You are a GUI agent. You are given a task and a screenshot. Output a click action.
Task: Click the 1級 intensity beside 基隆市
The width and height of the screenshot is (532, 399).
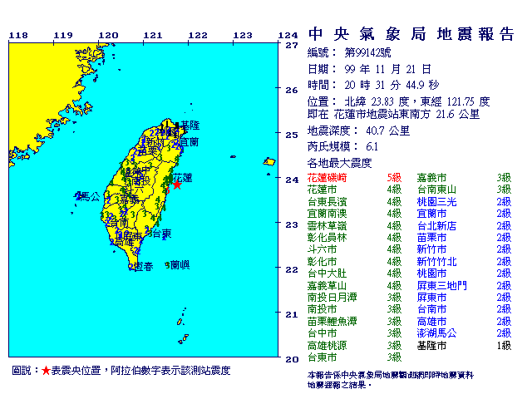[504, 346]
